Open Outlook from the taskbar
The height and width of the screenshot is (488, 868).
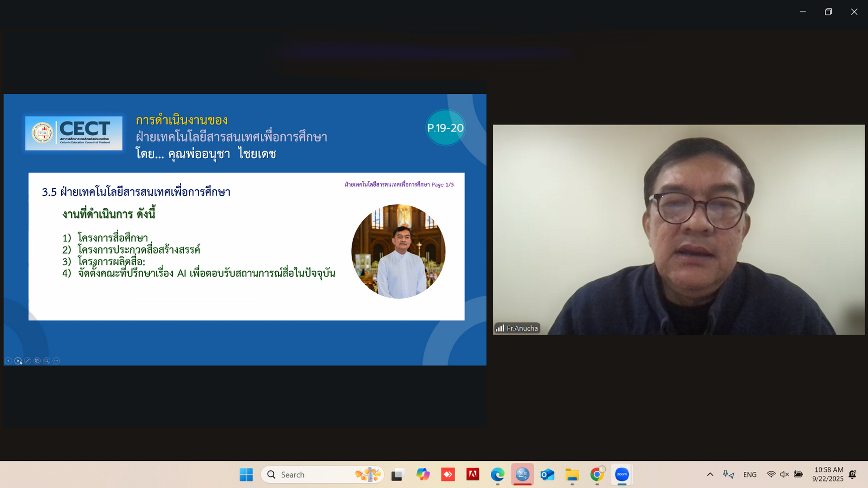[x=547, y=474]
